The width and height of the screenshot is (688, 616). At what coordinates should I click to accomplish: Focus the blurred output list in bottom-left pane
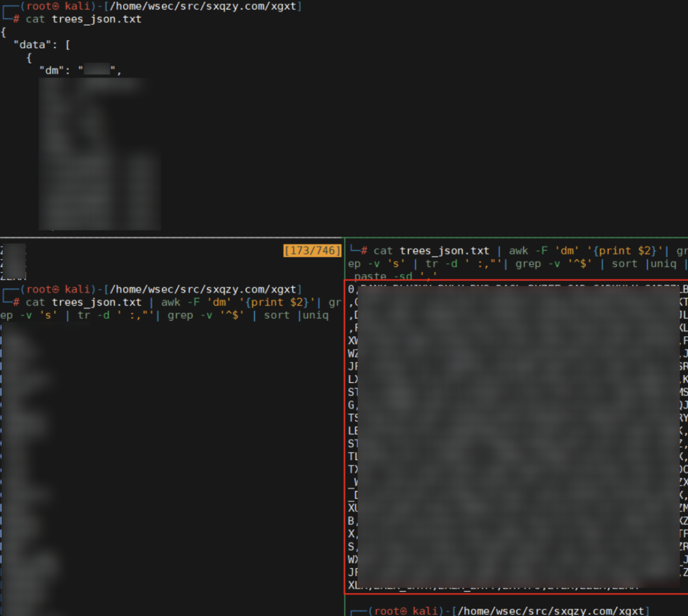click(24, 465)
